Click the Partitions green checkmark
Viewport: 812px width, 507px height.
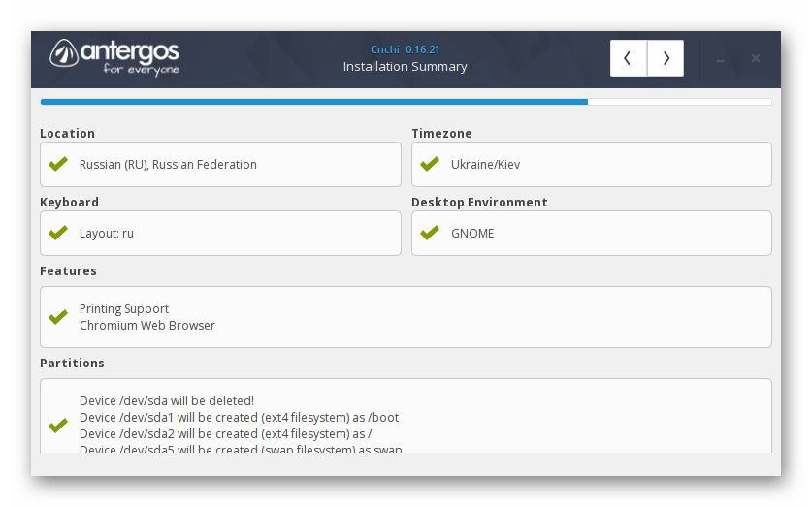click(58, 426)
